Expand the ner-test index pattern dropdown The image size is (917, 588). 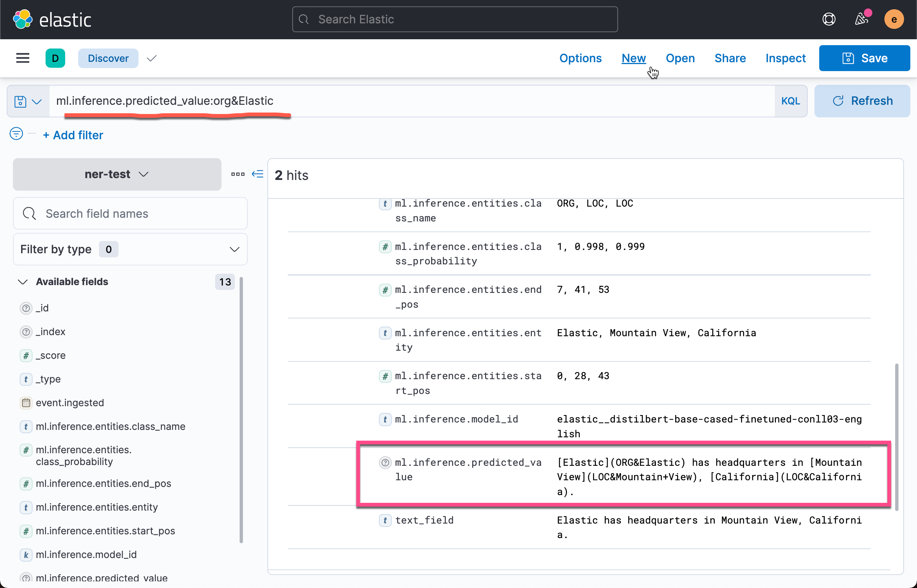[x=117, y=174]
